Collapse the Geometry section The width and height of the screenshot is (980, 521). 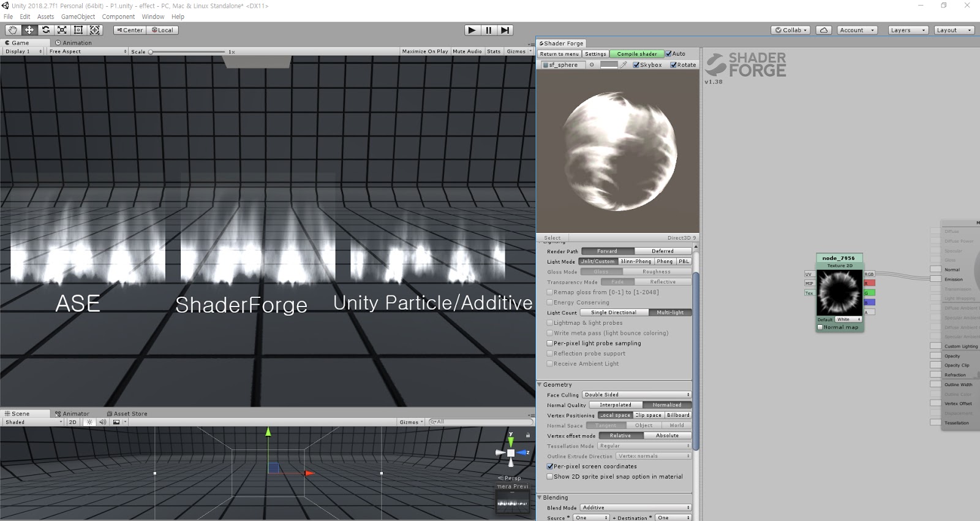click(540, 385)
